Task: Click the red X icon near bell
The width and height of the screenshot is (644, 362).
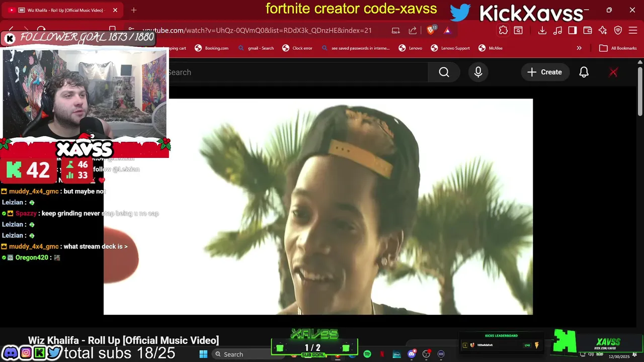Action: click(613, 72)
